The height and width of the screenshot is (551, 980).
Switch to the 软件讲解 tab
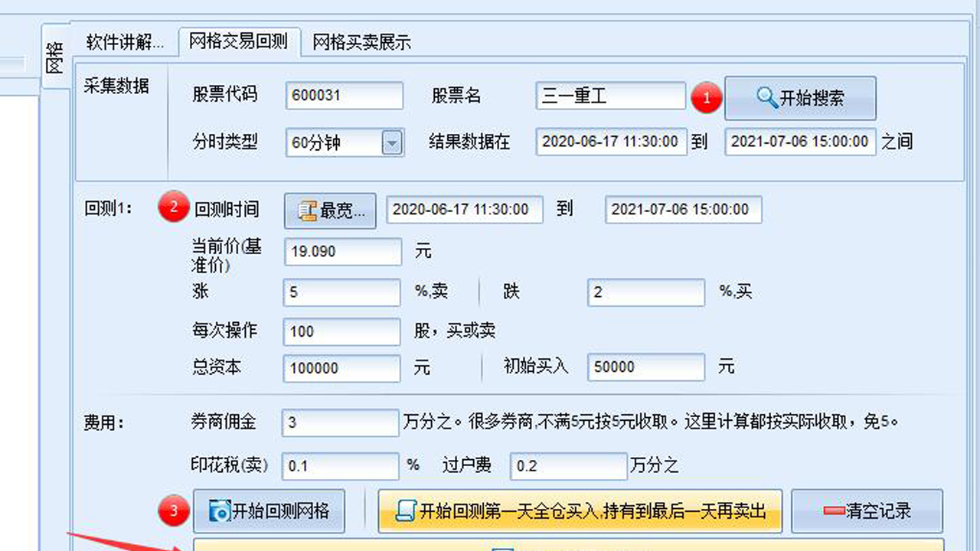coord(125,42)
